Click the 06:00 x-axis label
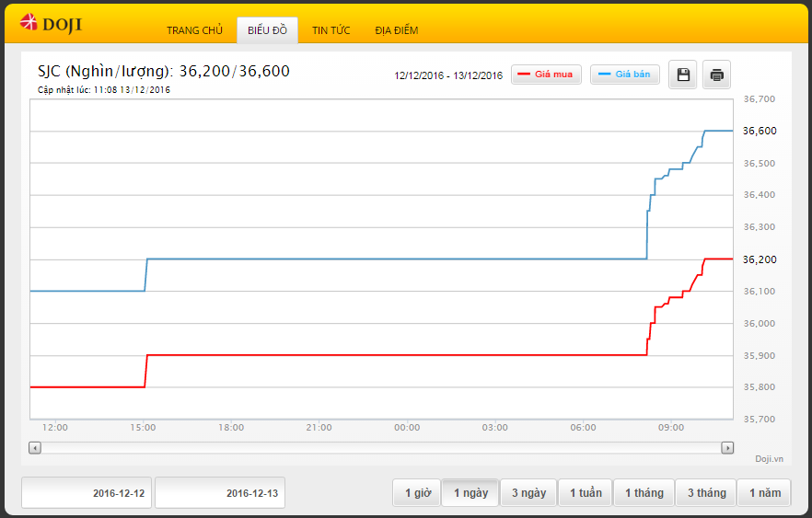812x518 pixels. [583, 428]
